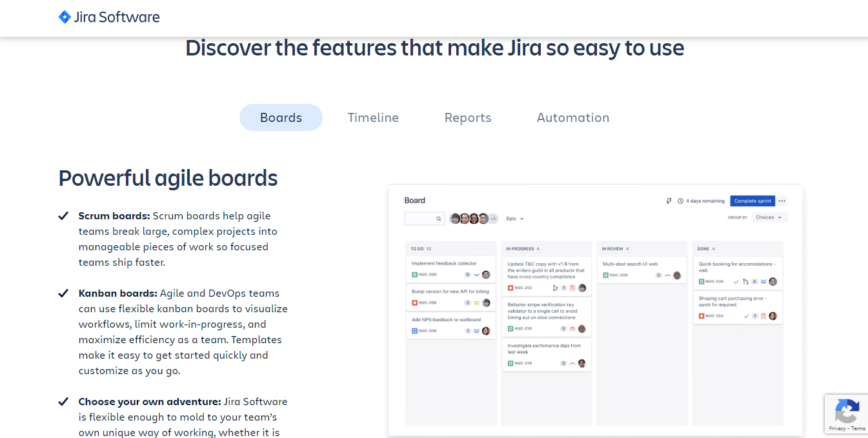Click the 'TO DO 12' column header
This screenshot has width=868, height=438.
click(x=421, y=248)
